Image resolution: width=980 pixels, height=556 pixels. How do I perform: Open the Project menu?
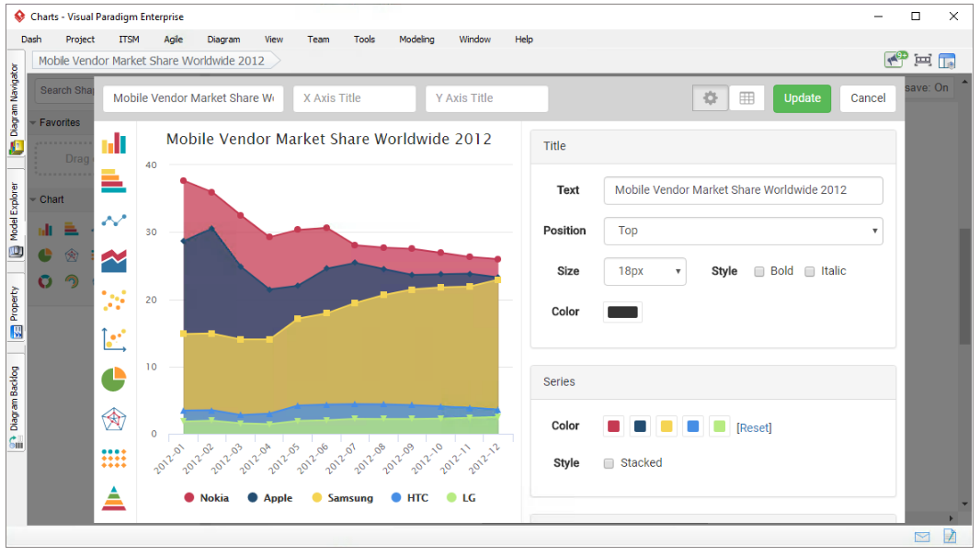(x=80, y=40)
